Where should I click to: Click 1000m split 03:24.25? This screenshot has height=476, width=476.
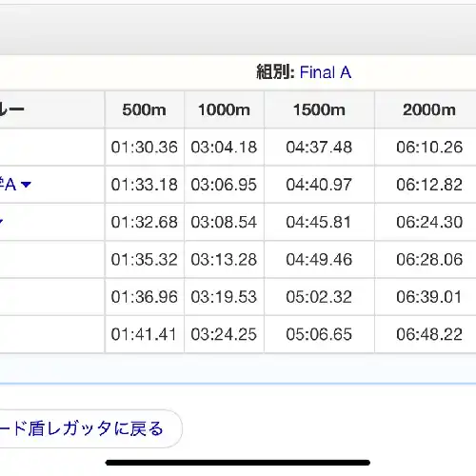tap(224, 334)
